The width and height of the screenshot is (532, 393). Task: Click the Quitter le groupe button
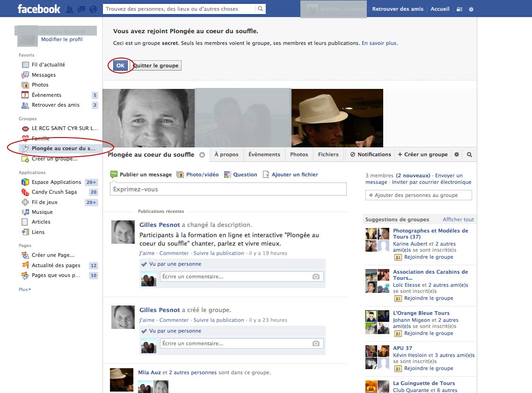pyautogui.click(x=156, y=65)
